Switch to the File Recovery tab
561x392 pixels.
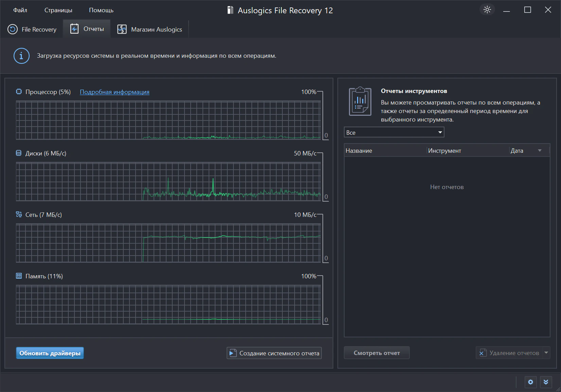tap(32, 30)
